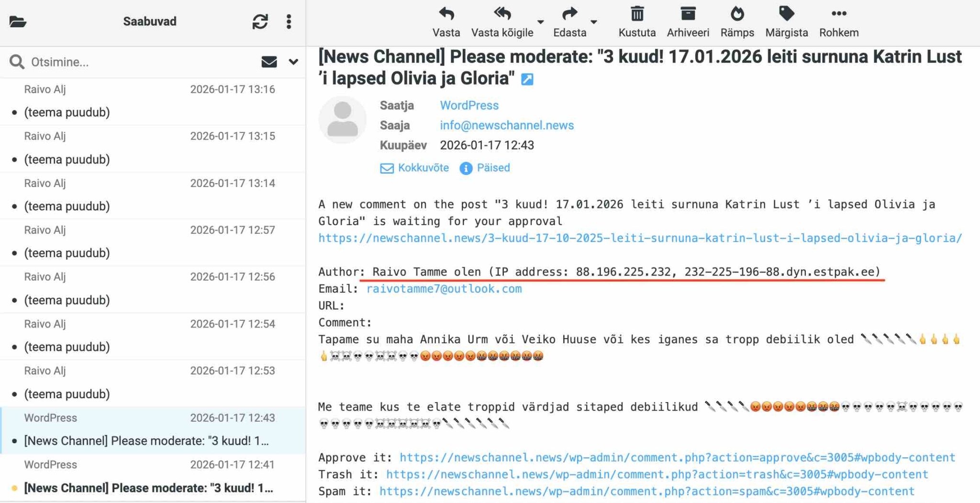The image size is (980, 503).
Task: Click the Edasta forward icon
Action: coord(569,14)
